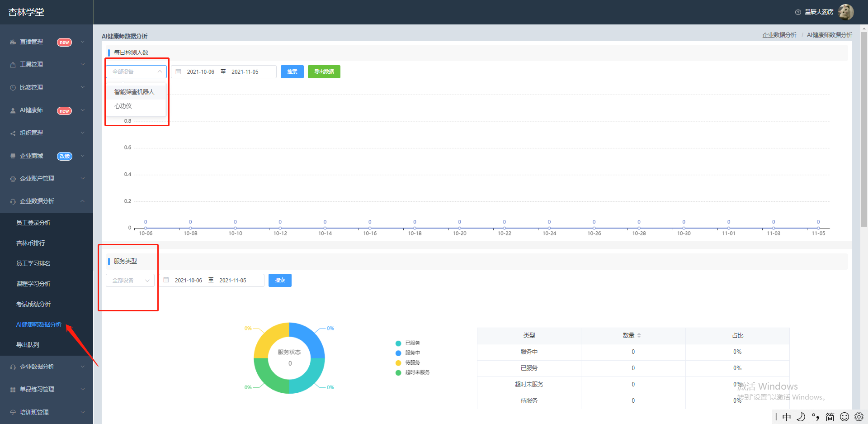Toggle the 服务中 legend item
This screenshot has height=424, width=868.
[408, 353]
